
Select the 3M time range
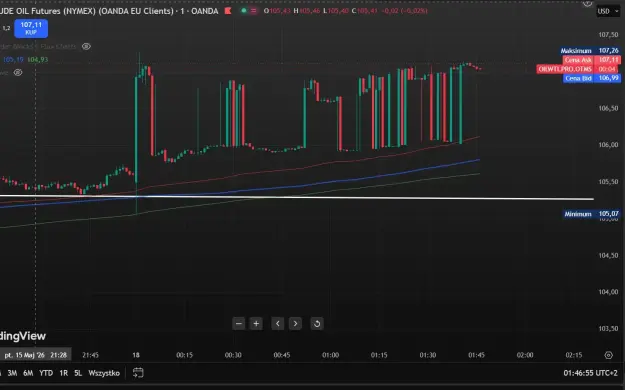pos(12,373)
